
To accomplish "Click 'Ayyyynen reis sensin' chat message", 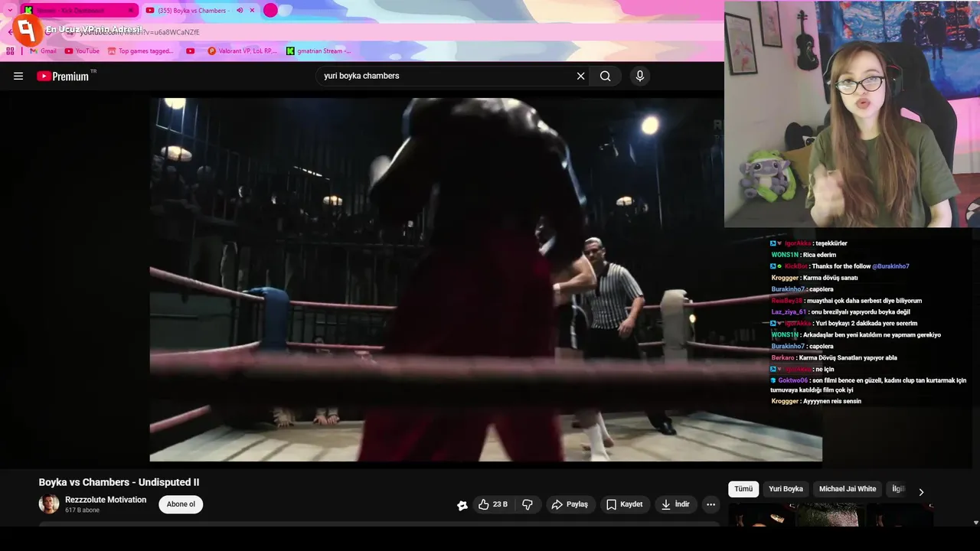I will pos(832,401).
